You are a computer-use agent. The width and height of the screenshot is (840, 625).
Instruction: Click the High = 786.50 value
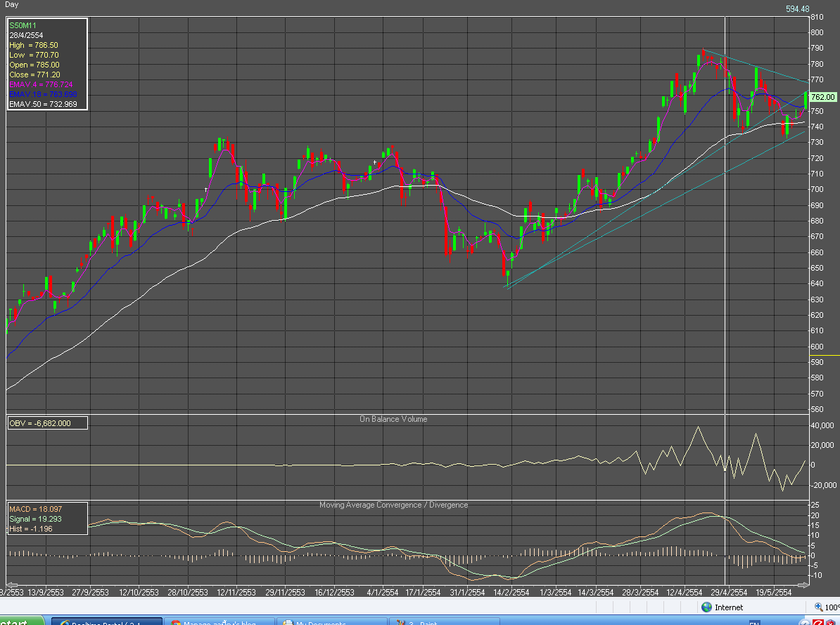[x=34, y=45]
